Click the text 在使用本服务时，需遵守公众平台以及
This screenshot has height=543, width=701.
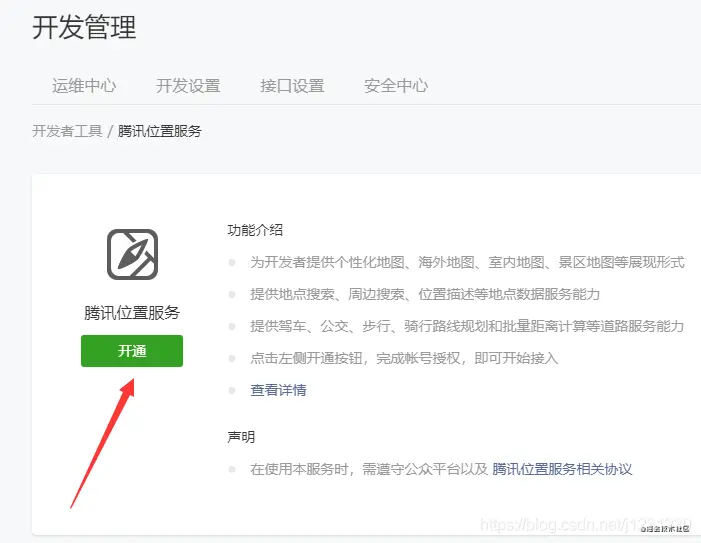369,469
